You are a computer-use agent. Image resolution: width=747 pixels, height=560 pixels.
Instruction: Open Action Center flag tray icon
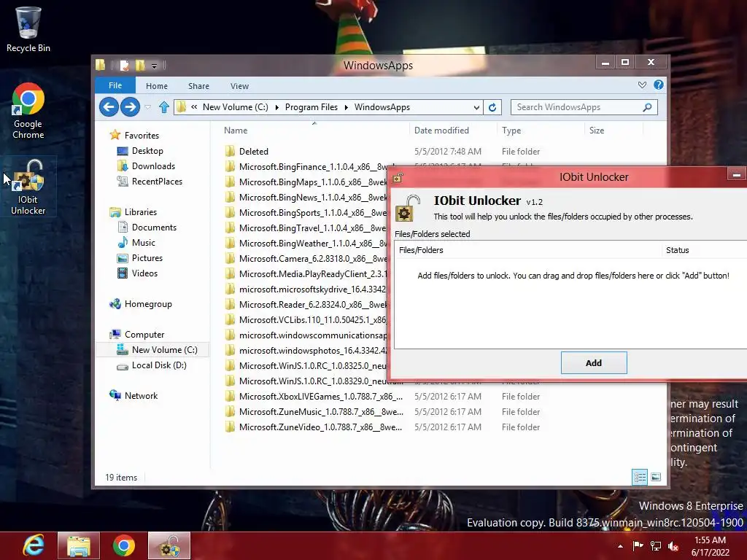click(x=638, y=545)
